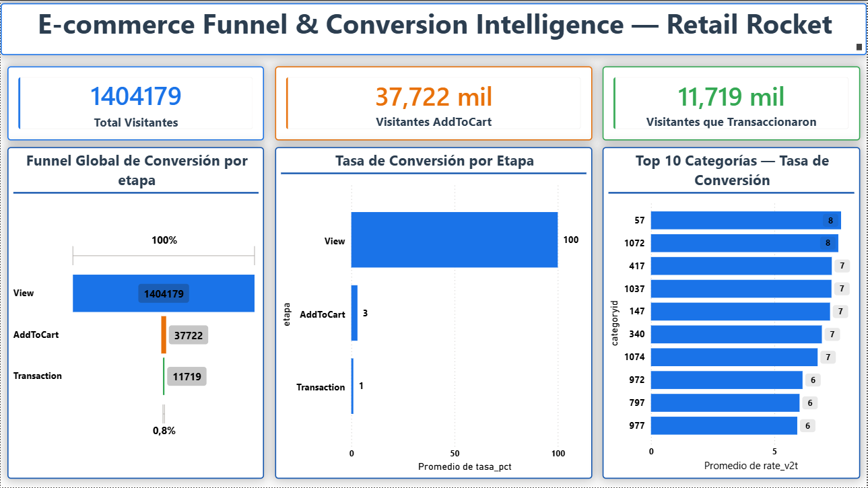
Task: Click 'View' category label in funnel chart
Action: [24, 293]
